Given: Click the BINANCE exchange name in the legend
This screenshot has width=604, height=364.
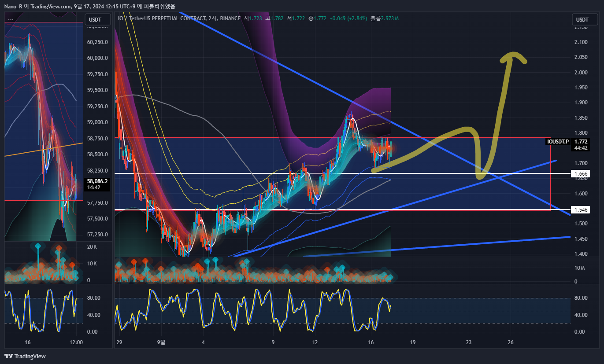Looking at the screenshot, I should coord(230,18).
